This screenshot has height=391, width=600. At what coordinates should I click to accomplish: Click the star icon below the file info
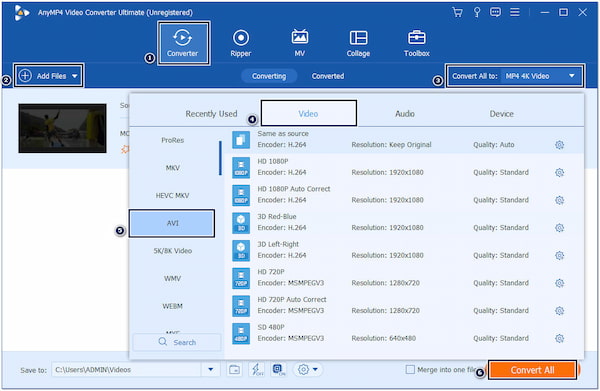(125, 150)
